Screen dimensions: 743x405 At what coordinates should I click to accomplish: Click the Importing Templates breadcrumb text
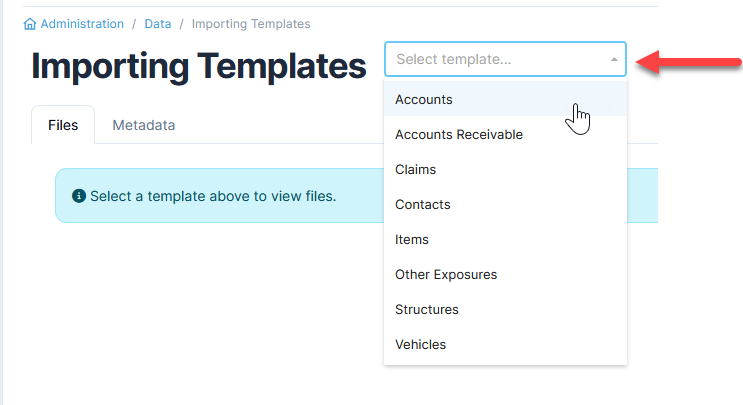coord(251,24)
